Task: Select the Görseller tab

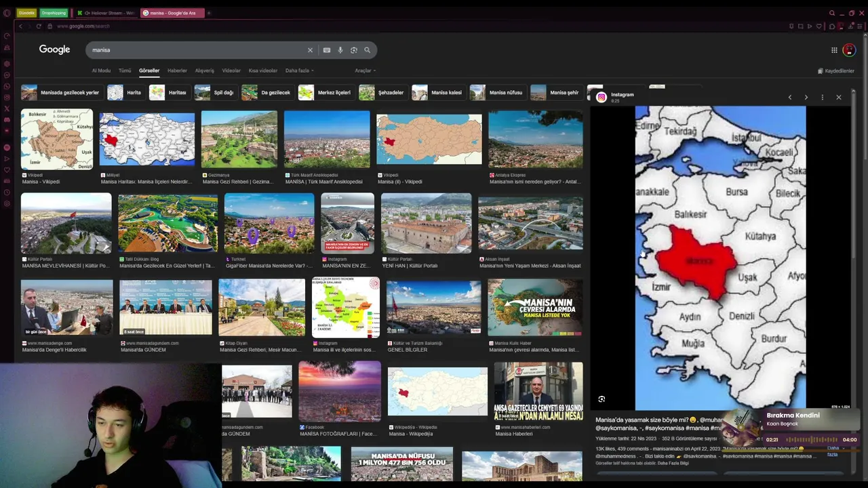Action: 149,70
